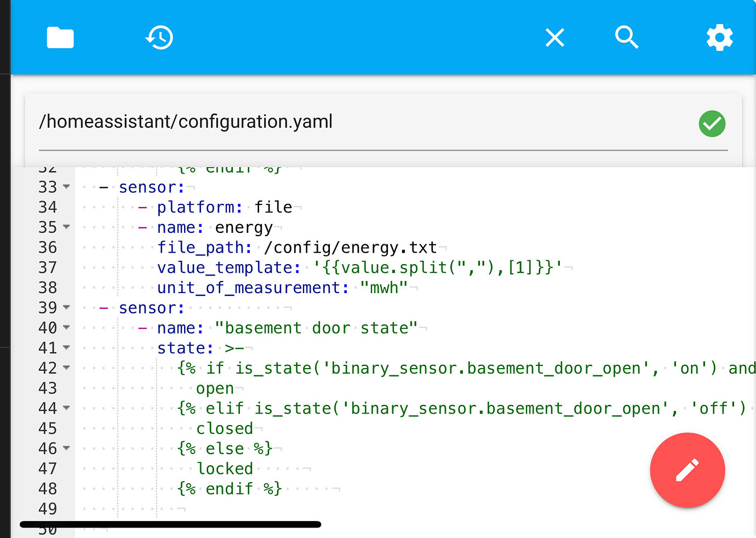Click the horizontal scrollbar below the code
Viewport: 756px width, 538px height.
[x=170, y=524]
